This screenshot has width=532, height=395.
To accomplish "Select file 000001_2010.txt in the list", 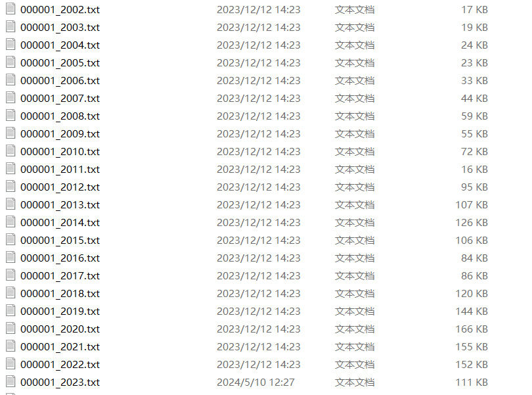I will 60,152.
